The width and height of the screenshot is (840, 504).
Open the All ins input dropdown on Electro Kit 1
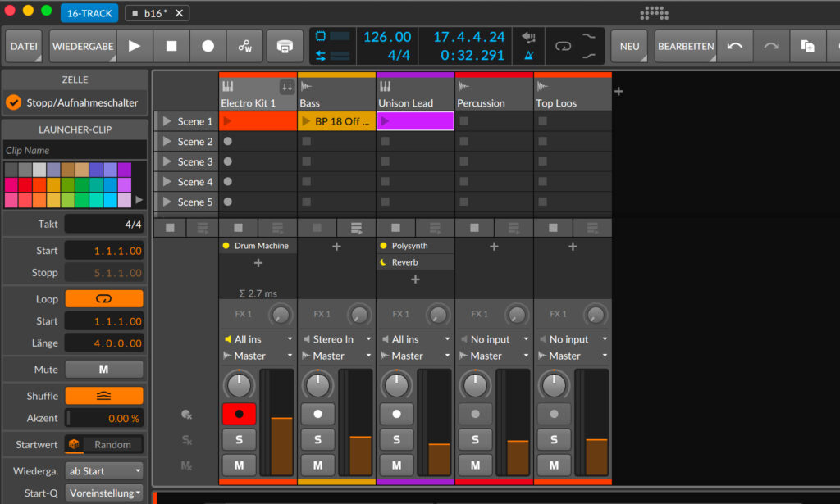point(258,339)
